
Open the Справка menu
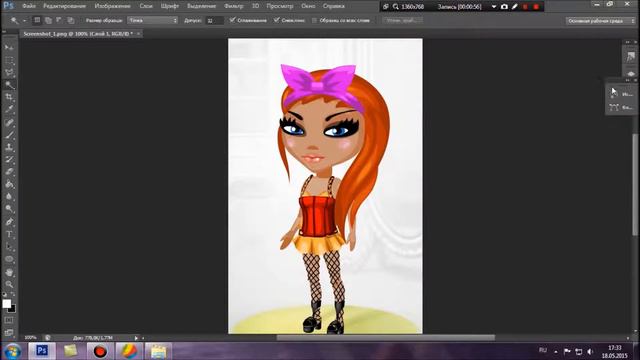[x=333, y=6]
